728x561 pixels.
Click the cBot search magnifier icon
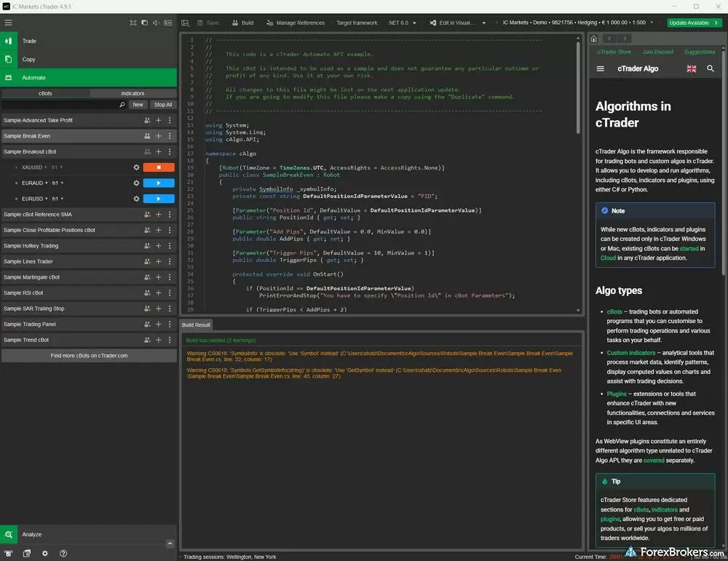click(122, 105)
